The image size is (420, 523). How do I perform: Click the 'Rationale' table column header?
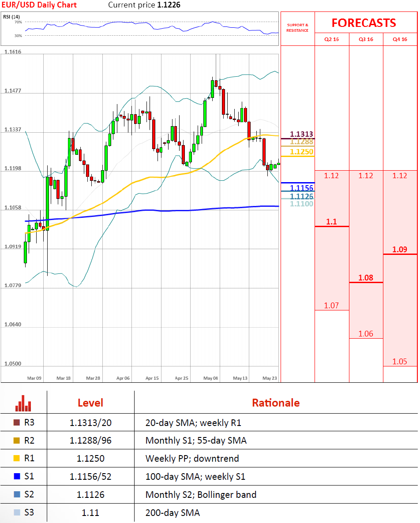pos(276,403)
